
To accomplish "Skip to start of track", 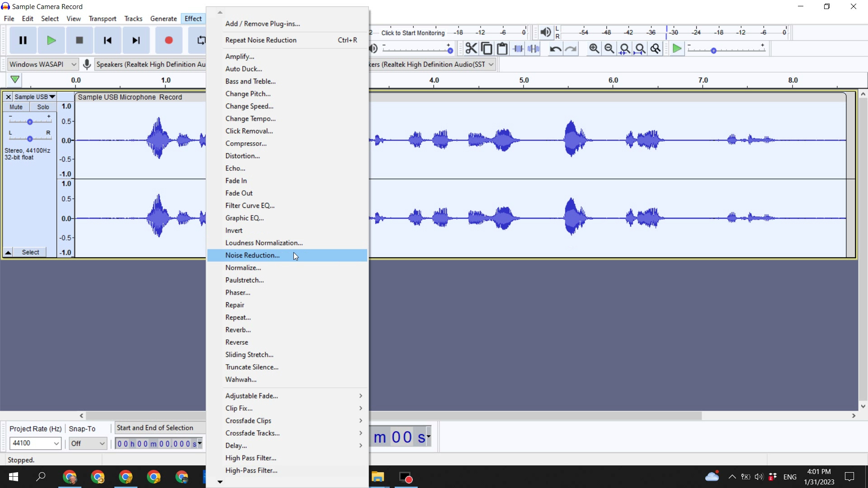I will tap(108, 40).
